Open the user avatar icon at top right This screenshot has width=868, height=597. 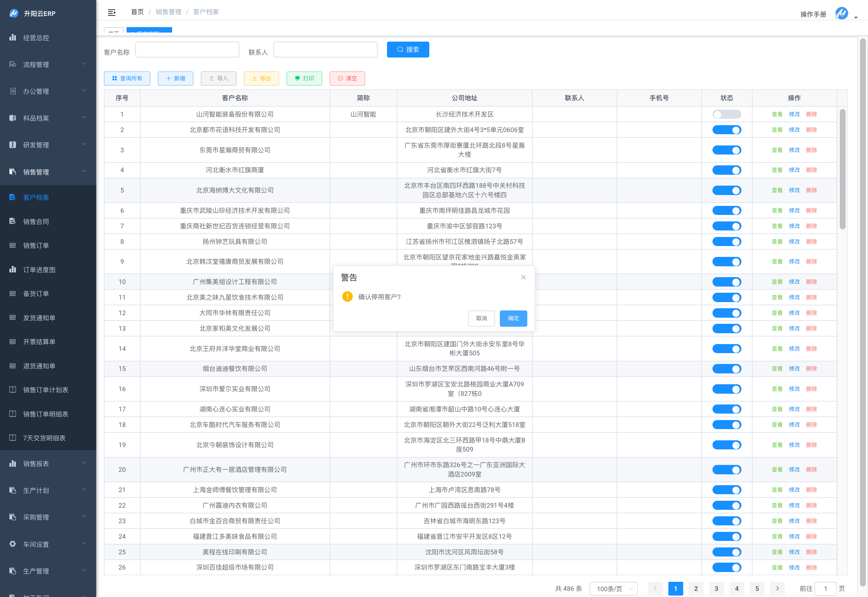[842, 13]
